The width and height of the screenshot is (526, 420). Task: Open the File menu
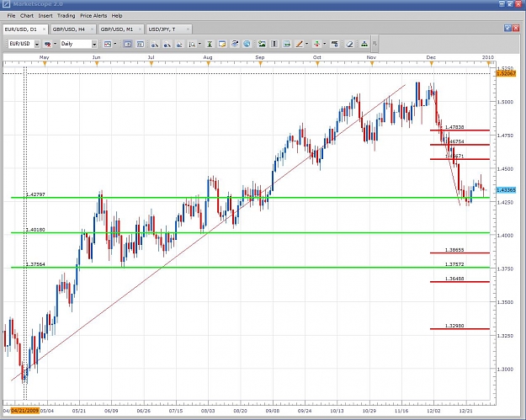pyautogui.click(x=11, y=16)
